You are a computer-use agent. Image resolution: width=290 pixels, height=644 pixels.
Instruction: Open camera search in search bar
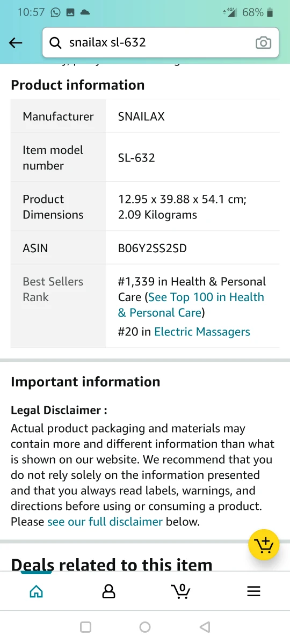pos(263,43)
